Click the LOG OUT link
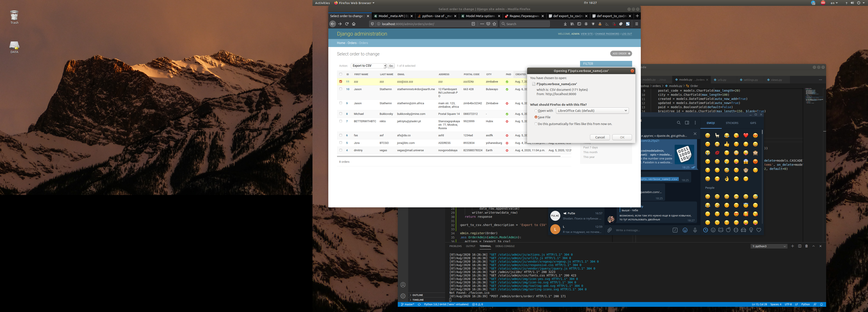Viewport: 868px width, 312px height. point(627,34)
